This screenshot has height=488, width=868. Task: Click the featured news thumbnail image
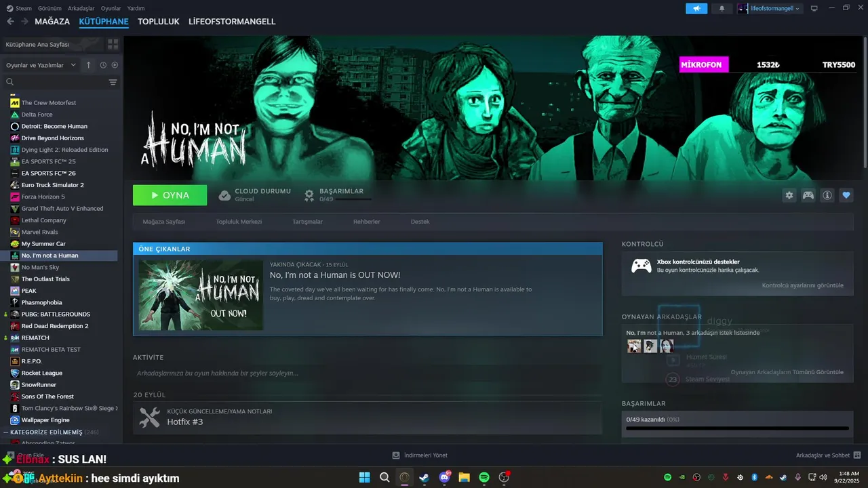tap(201, 295)
